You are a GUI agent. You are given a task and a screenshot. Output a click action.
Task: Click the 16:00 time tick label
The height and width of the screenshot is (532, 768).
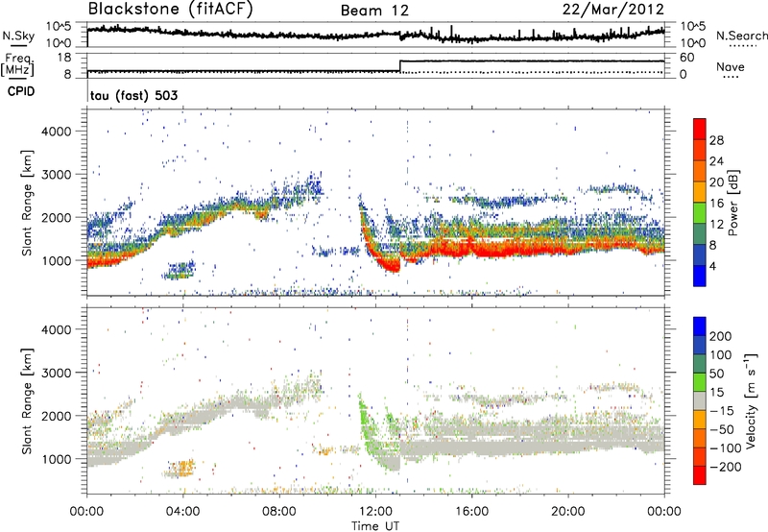click(471, 512)
